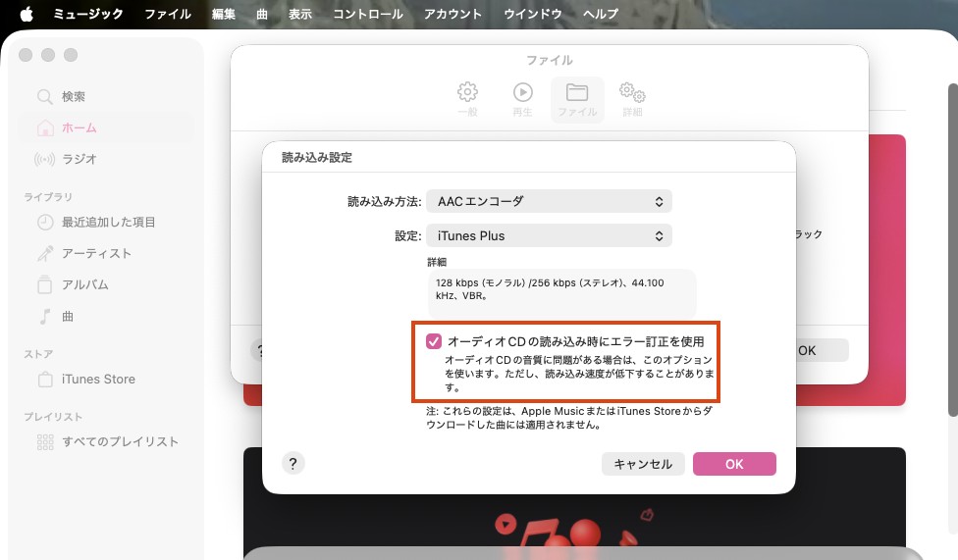Image resolution: width=958 pixels, height=560 pixels.
Task: Click the main window scrollbar
Action: (x=952, y=250)
